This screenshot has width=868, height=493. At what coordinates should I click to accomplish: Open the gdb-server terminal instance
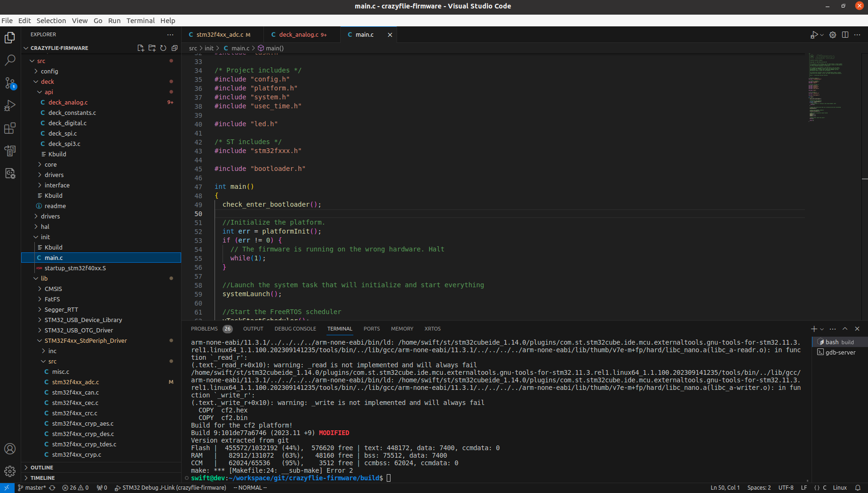(x=840, y=352)
